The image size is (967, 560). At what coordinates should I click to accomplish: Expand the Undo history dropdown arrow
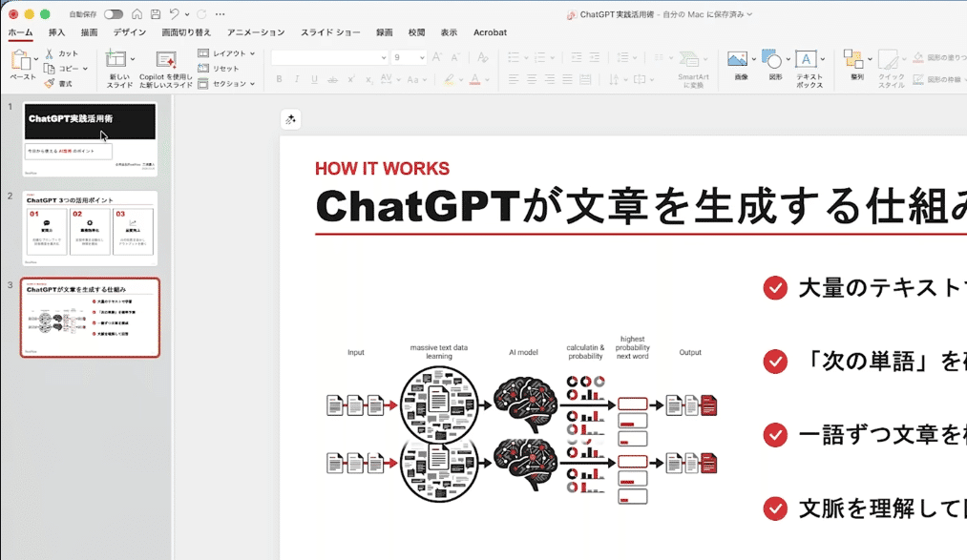click(187, 14)
